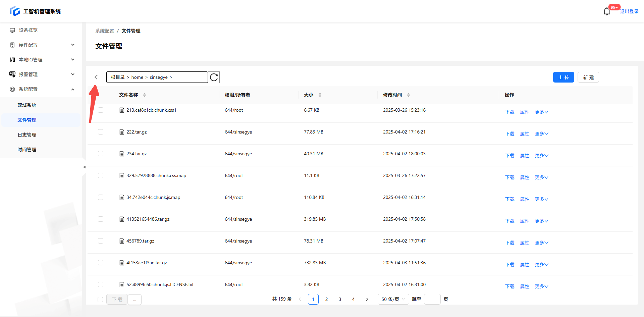The height and width of the screenshot is (317, 644).
Task: Go back using the left arrow icon
Action: (x=96, y=77)
